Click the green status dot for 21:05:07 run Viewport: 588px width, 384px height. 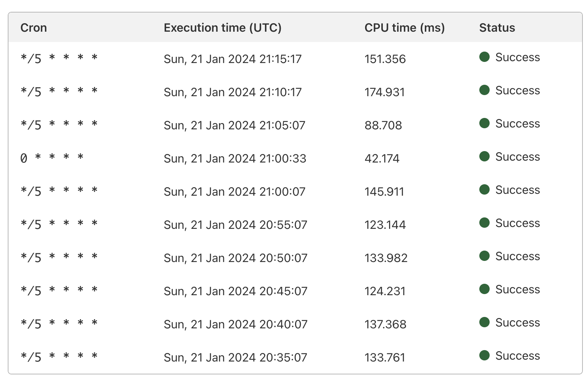coord(484,123)
